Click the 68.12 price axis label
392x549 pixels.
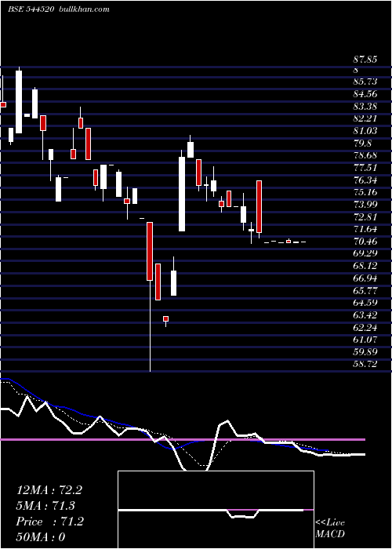(365, 266)
